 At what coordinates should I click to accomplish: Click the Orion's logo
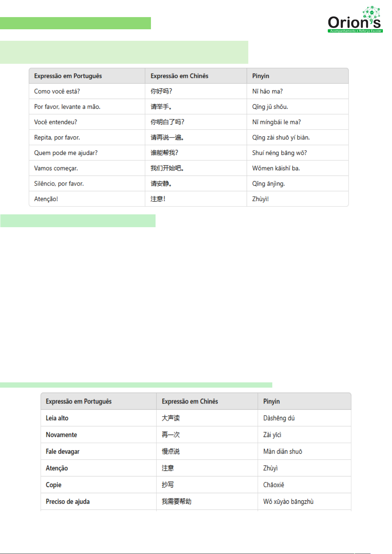pyautogui.click(x=354, y=22)
